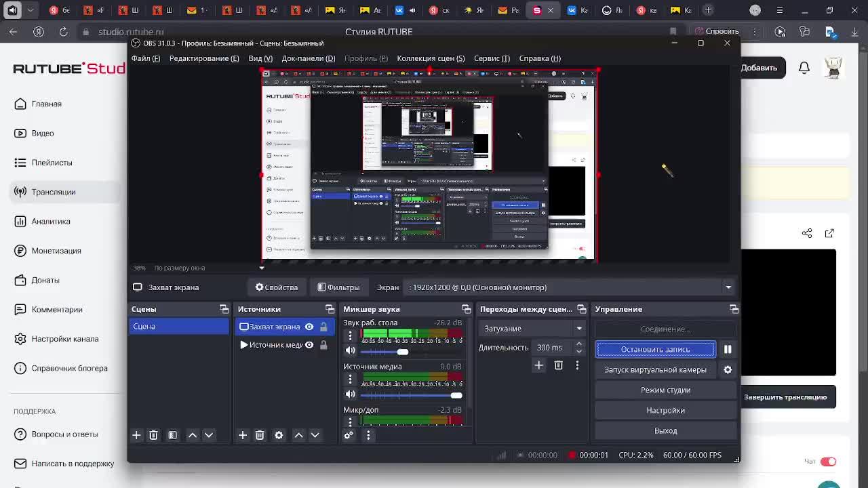Viewport: 868px width, 488px height.
Task: Mute Звук раб. стола speaker icon
Action: point(351,351)
